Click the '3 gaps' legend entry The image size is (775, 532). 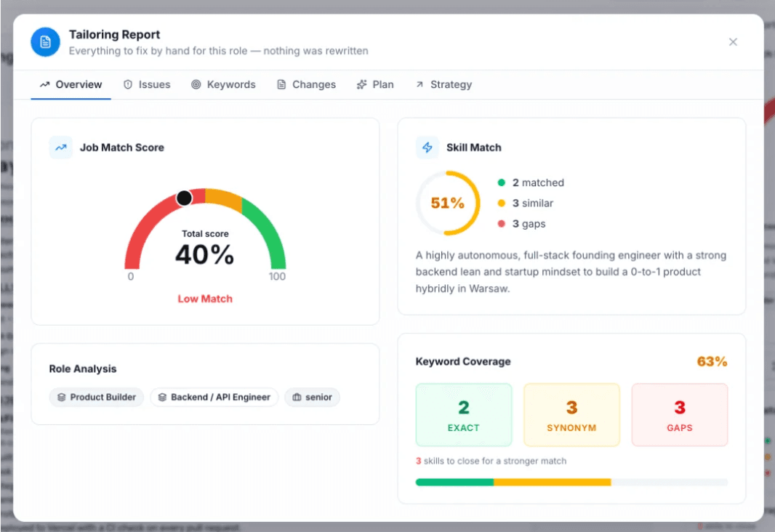521,224
